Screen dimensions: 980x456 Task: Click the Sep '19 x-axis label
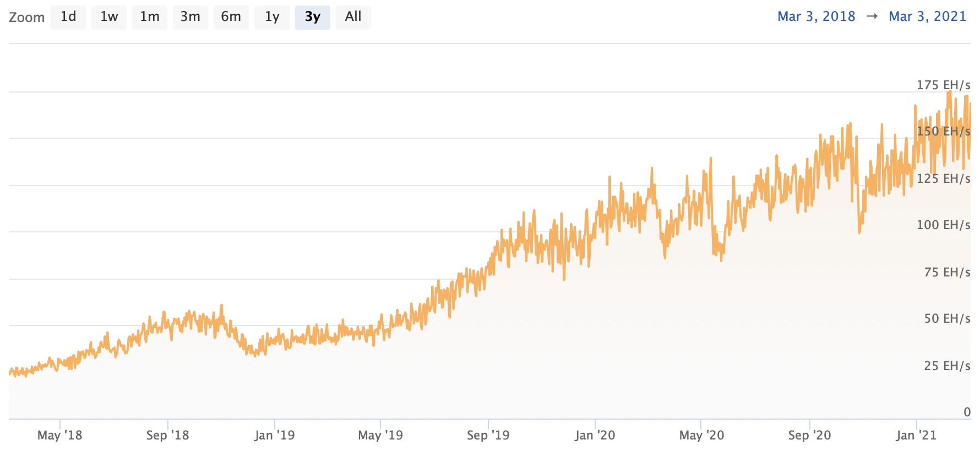click(x=488, y=435)
